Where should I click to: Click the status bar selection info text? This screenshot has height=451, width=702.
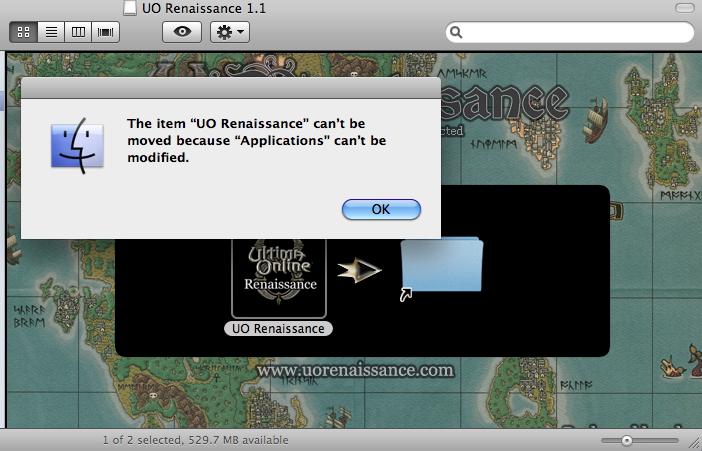tap(196, 440)
